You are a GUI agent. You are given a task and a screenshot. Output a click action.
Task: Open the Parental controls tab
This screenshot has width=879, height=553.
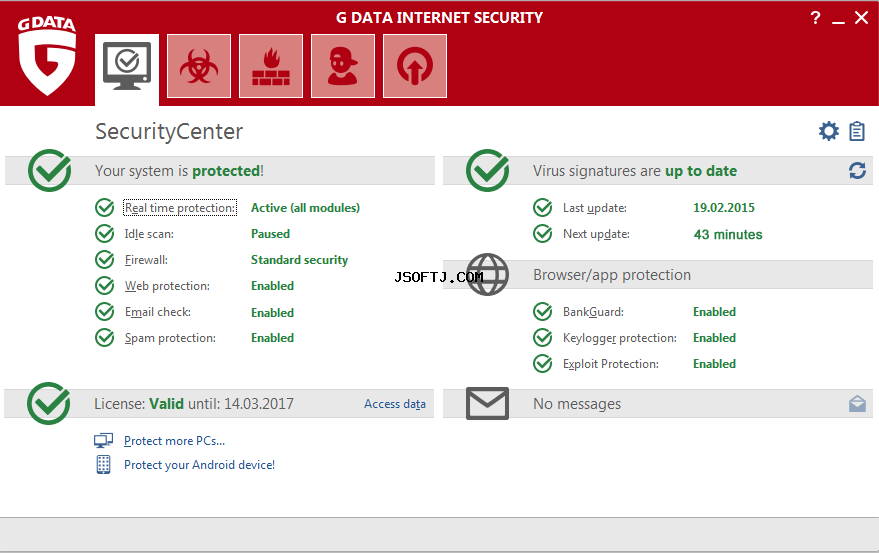click(x=343, y=66)
